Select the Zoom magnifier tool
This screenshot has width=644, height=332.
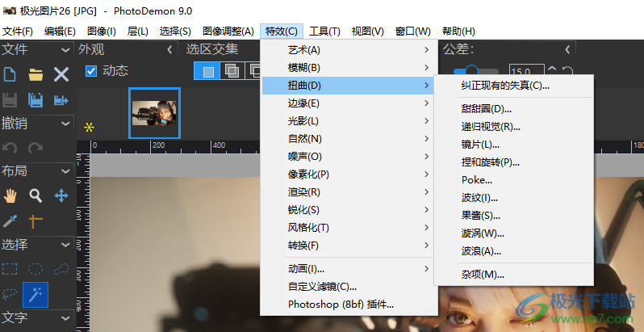coord(36,196)
